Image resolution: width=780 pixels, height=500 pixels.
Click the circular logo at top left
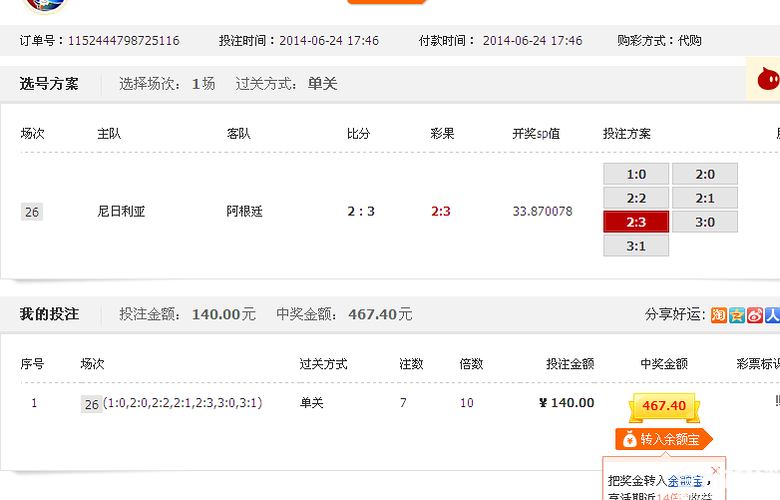pos(43,5)
